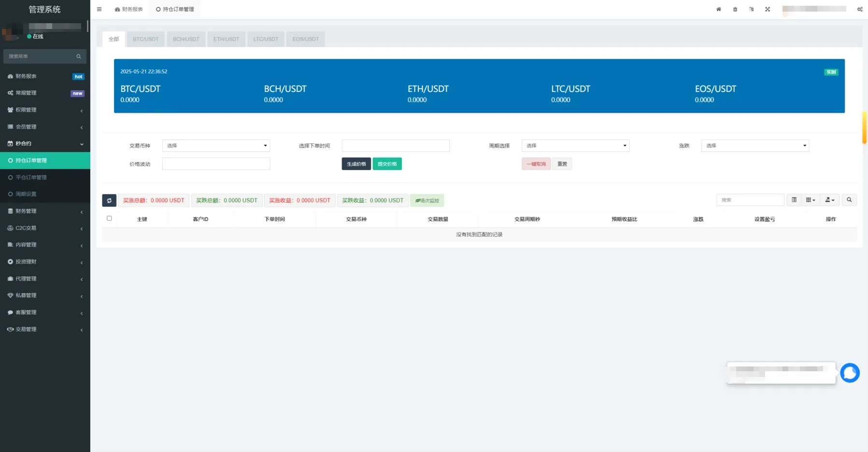
Task: Click the orange vertical scrollbar on the right
Action: [x=864, y=128]
